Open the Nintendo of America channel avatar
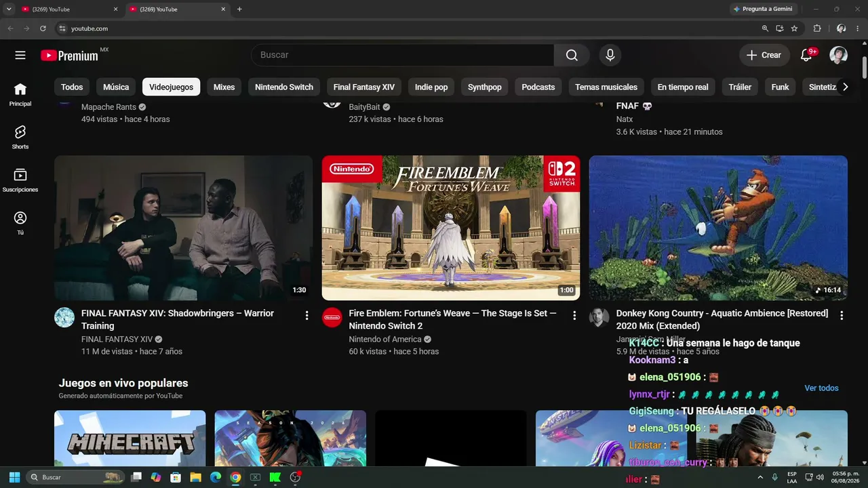The width and height of the screenshot is (868, 488). (x=332, y=317)
